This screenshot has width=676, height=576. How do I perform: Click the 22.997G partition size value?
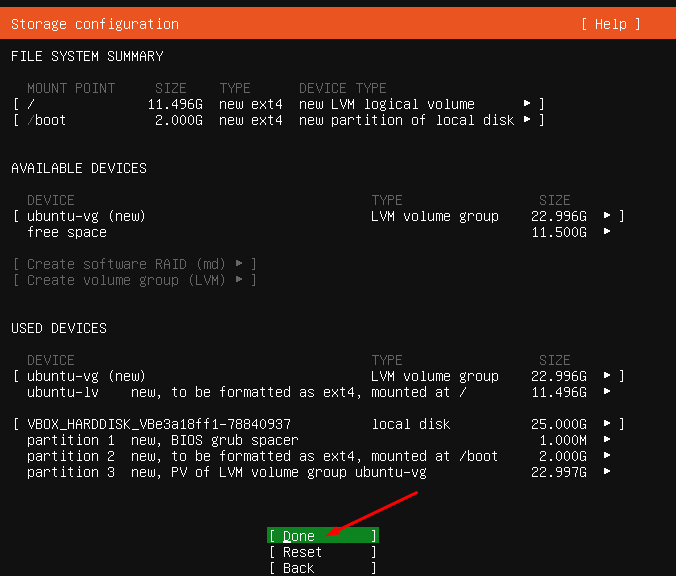click(x=559, y=472)
